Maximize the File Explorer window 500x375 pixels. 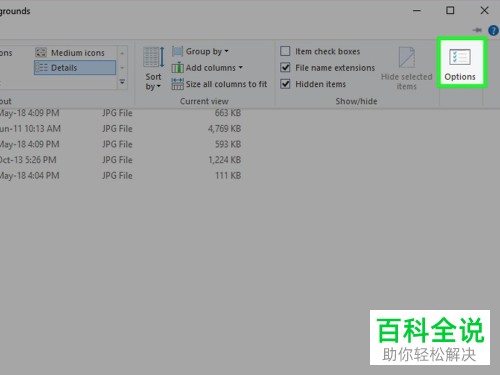(x=450, y=10)
